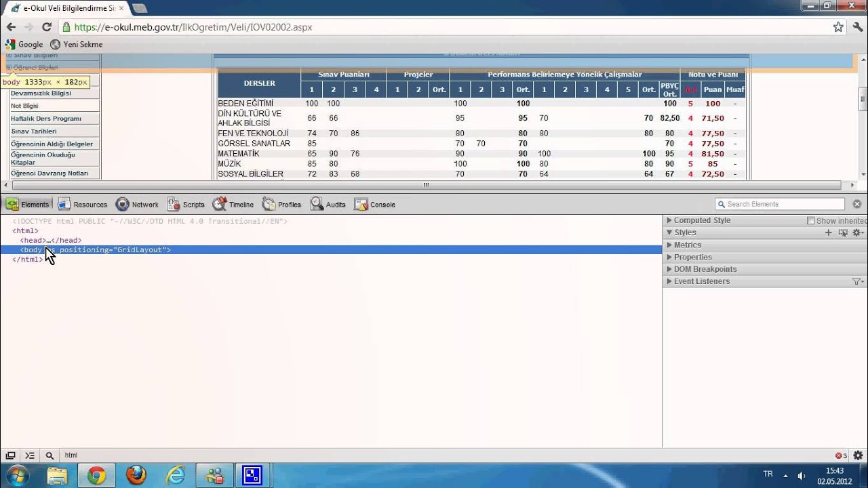Open the error count indicator
The image size is (868, 488).
pos(841,455)
